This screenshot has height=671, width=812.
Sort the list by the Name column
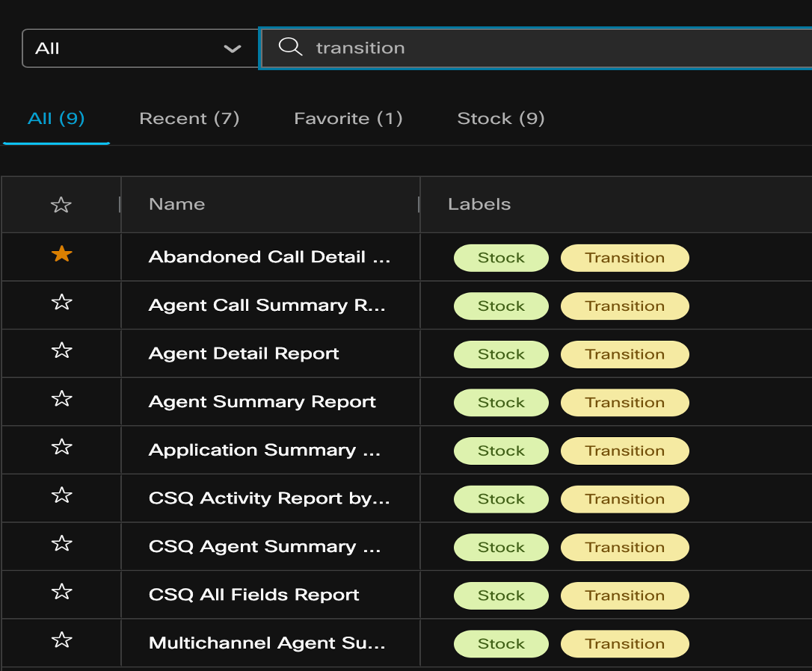176,204
